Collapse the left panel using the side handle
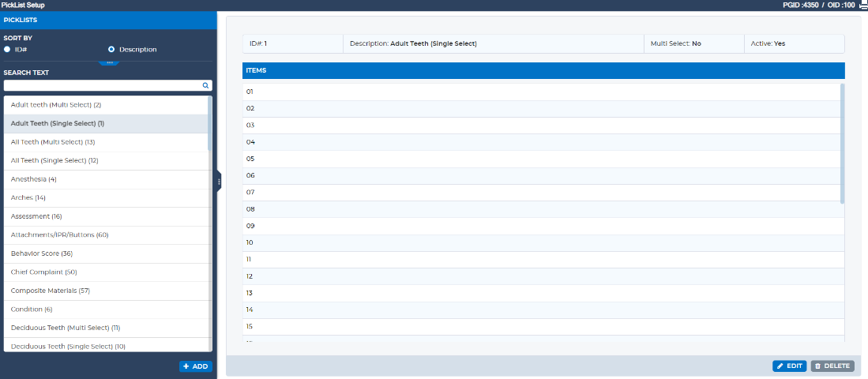 pos(219,181)
